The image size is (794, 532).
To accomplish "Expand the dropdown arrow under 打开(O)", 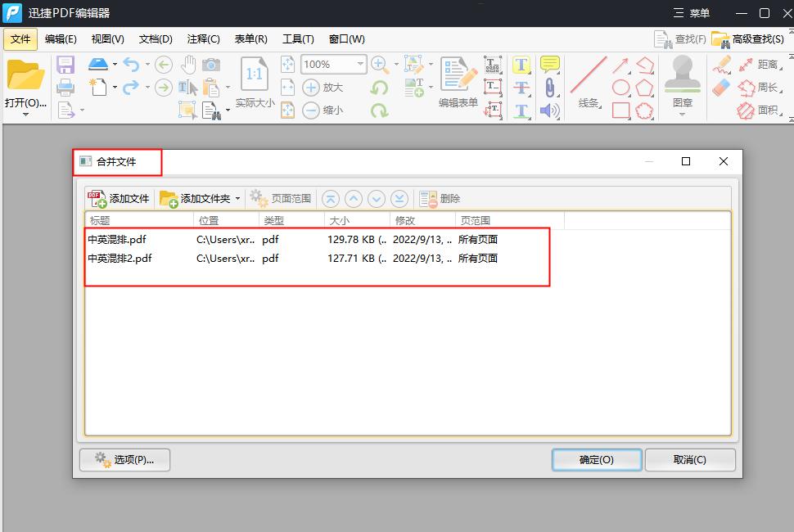I will [25, 115].
